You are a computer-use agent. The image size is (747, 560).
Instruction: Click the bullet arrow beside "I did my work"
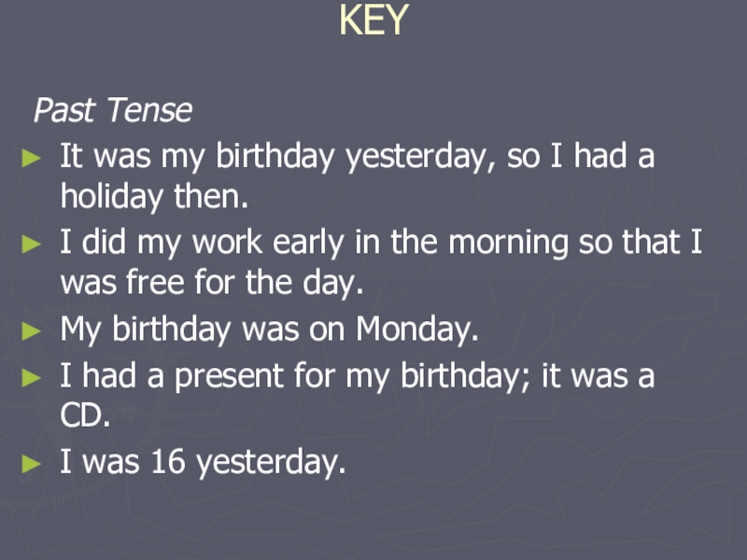click(x=34, y=245)
